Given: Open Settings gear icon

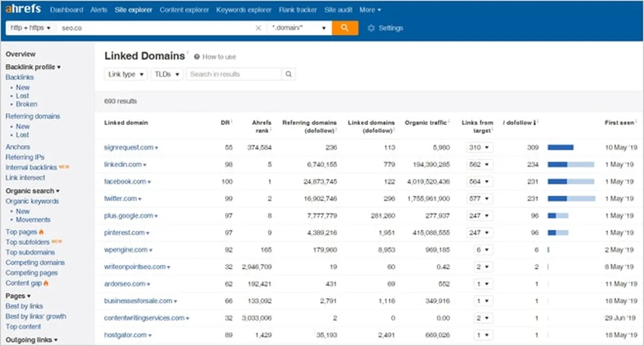Looking at the screenshot, I should (x=371, y=28).
